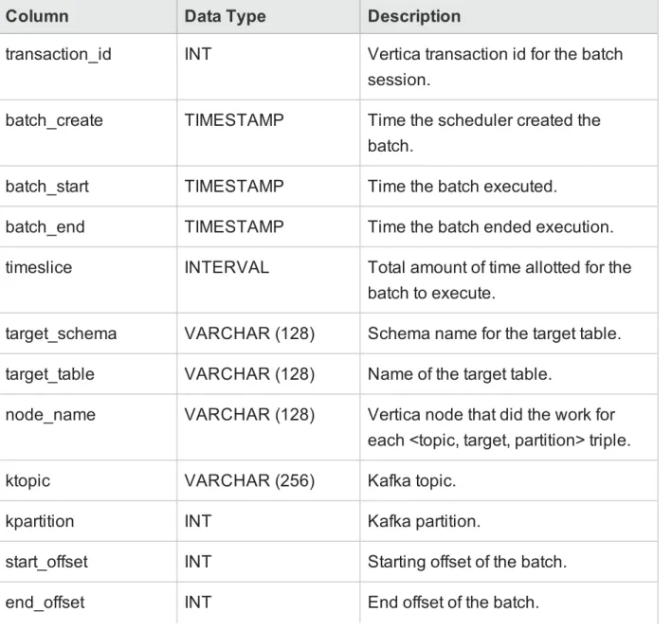Click VARCHAR (256) data type cell
Screen dimensions: 672x630
coord(268,480)
